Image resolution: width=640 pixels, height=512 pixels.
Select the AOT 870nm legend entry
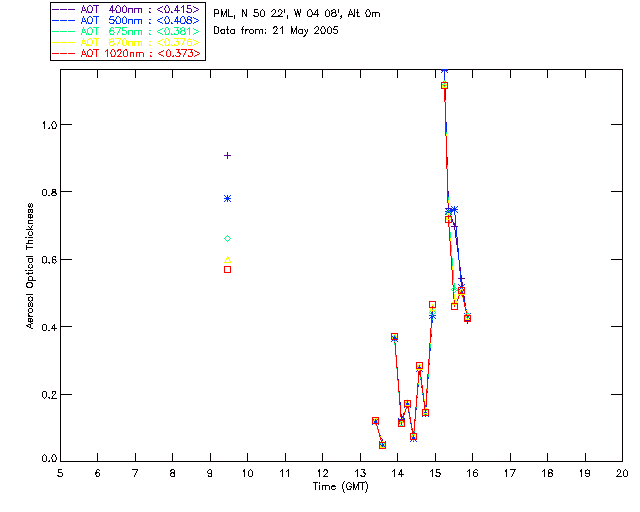127,42
